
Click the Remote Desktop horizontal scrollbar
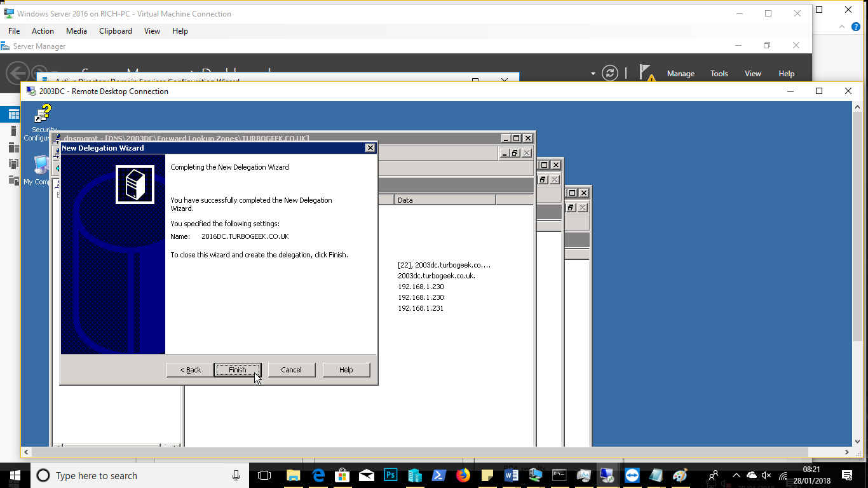[419, 452]
